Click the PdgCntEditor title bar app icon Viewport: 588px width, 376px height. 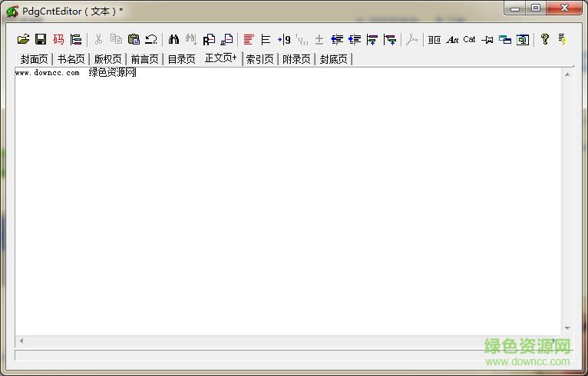pyautogui.click(x=12, y=12)
